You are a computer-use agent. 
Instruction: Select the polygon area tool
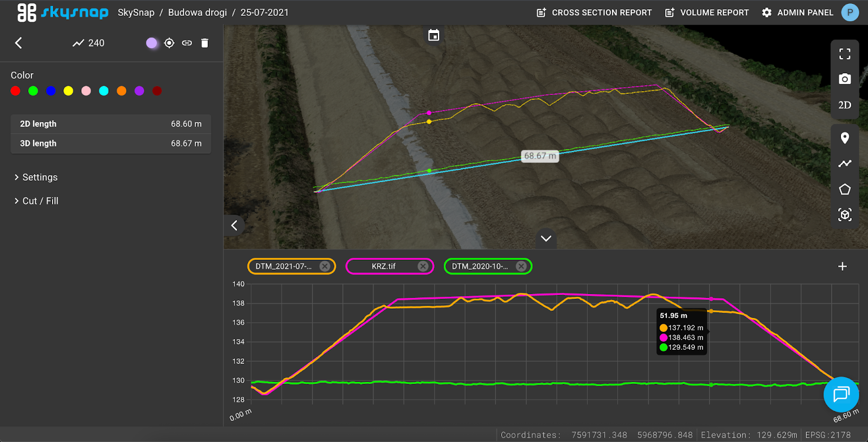click(x=845, y=189)
